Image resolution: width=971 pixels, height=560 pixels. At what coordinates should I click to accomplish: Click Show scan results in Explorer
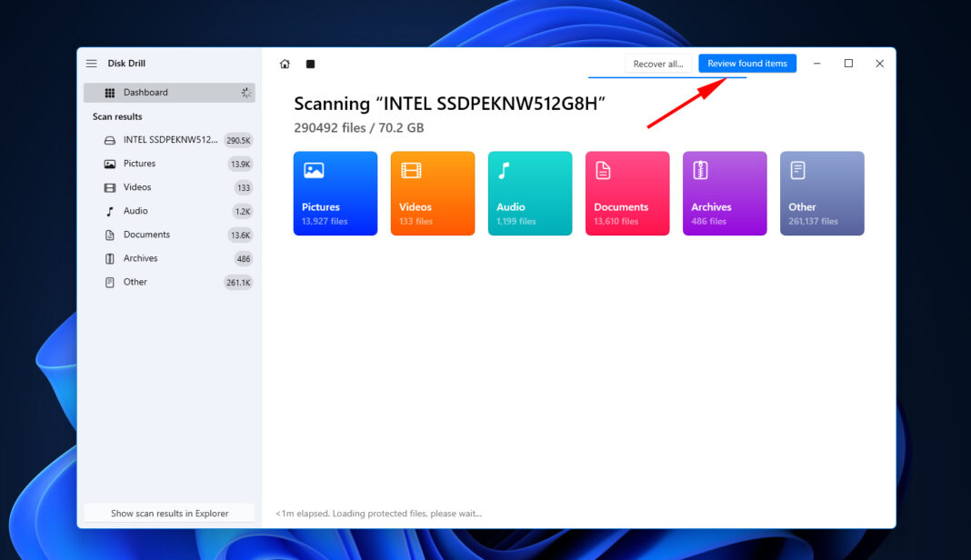click(x=169, y=514)
